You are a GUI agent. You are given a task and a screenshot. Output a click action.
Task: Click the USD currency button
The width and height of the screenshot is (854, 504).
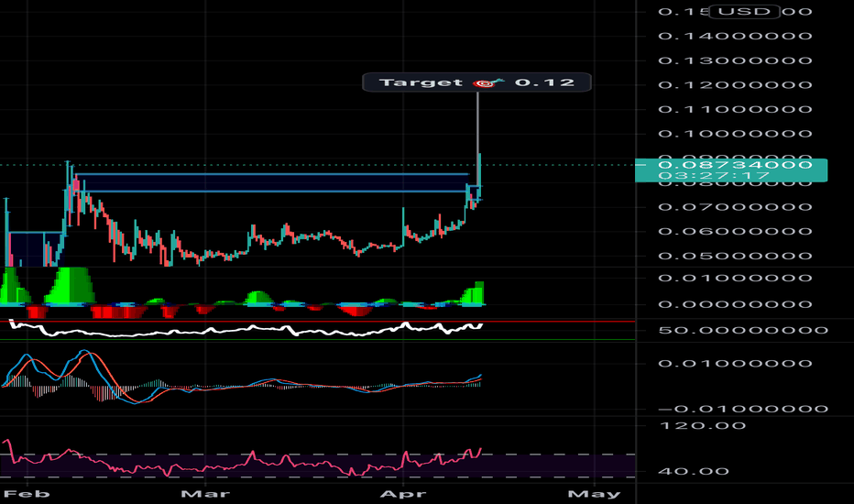click(x=744, y=11)
